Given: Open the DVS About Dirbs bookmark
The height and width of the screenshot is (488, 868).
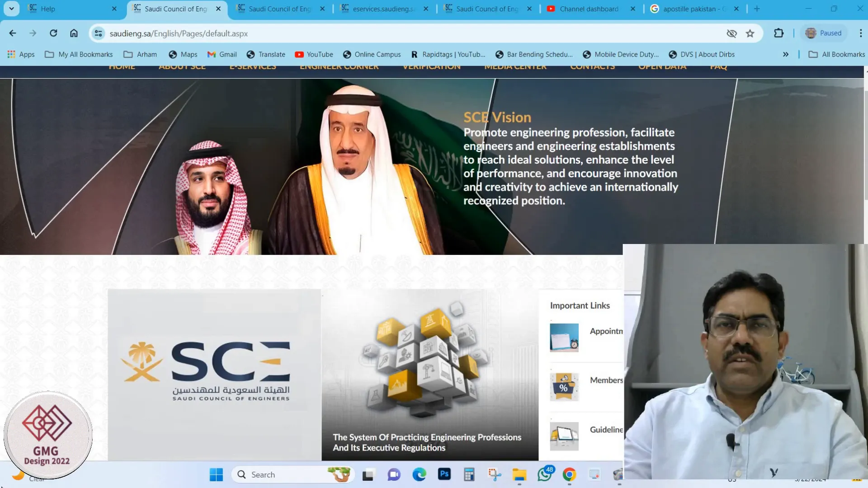Looking at the screenshot, I should point(702,54).
